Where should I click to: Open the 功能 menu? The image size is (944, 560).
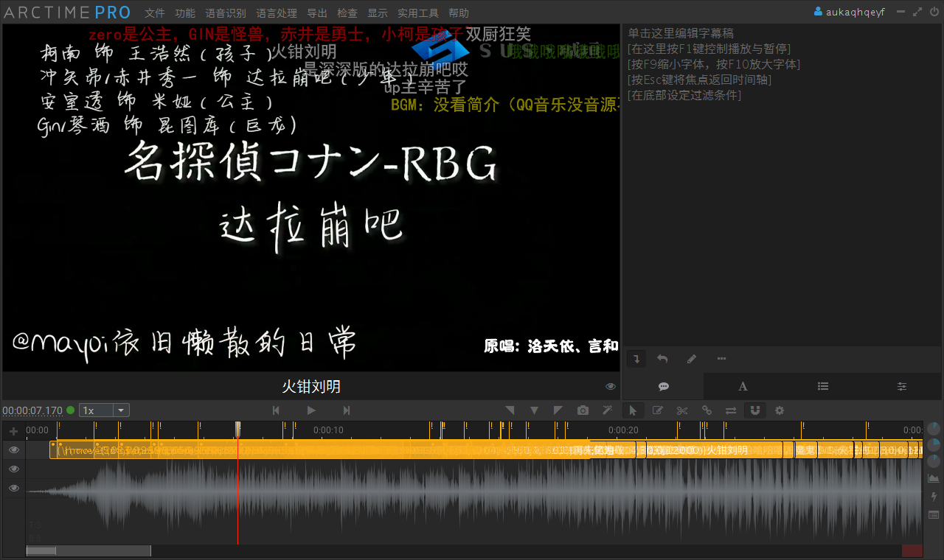[x=185, y=13]
